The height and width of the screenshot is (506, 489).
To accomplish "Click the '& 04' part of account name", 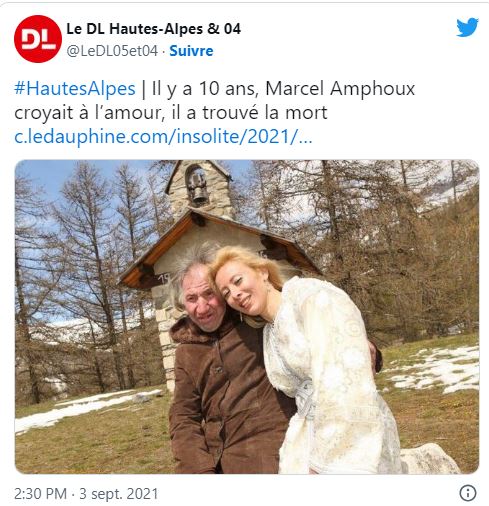I will coord(224,29).
